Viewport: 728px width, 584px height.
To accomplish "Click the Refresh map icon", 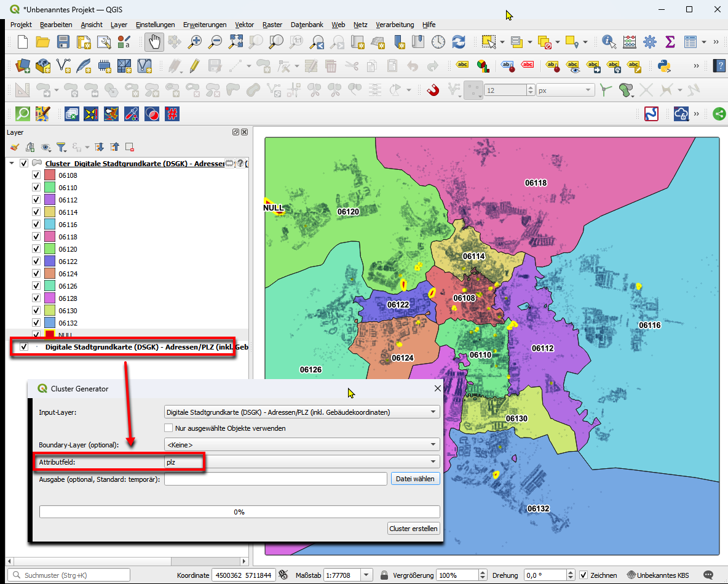I will pyautogui.click(x=458, y=42).
